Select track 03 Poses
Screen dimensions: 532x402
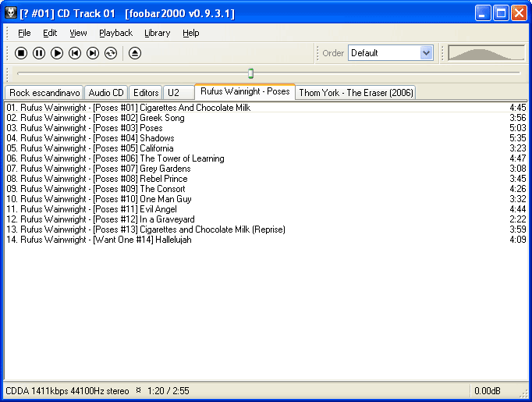266,128
